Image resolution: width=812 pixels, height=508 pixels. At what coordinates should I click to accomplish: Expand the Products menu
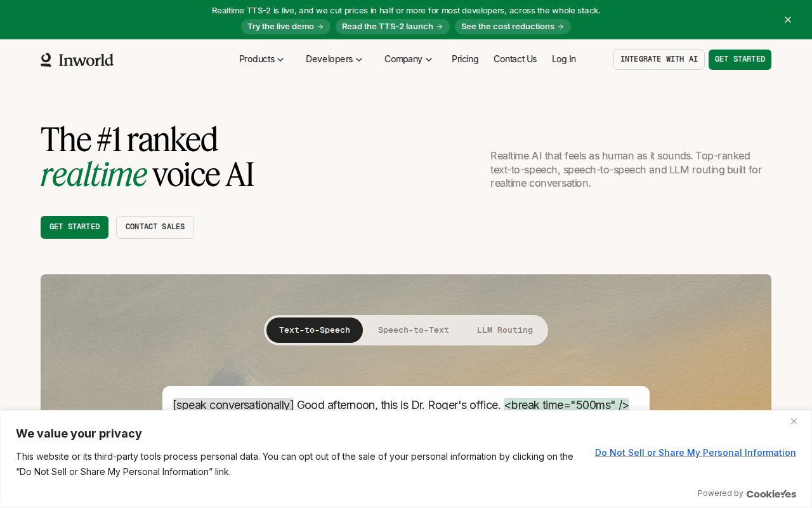[261, 59]
